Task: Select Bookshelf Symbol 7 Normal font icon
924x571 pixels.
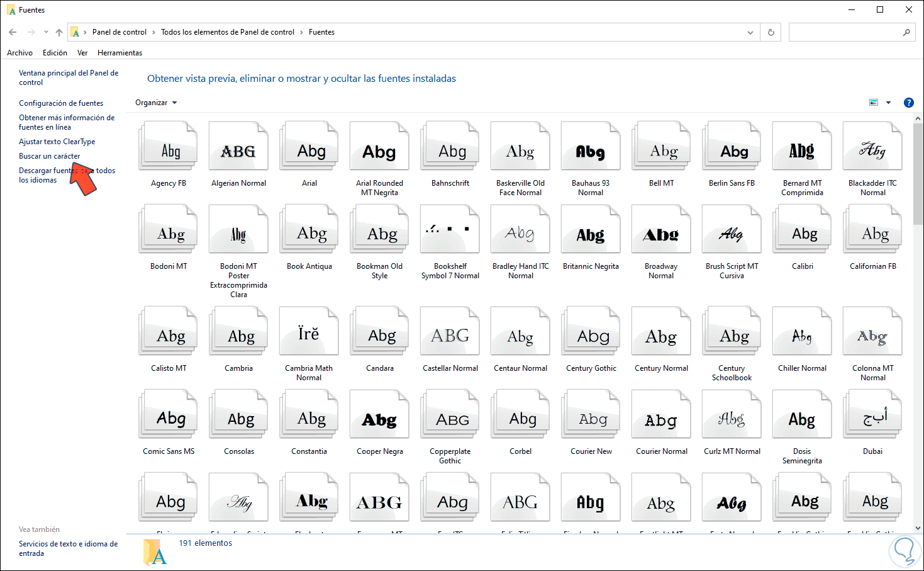Action: point(450,229)
